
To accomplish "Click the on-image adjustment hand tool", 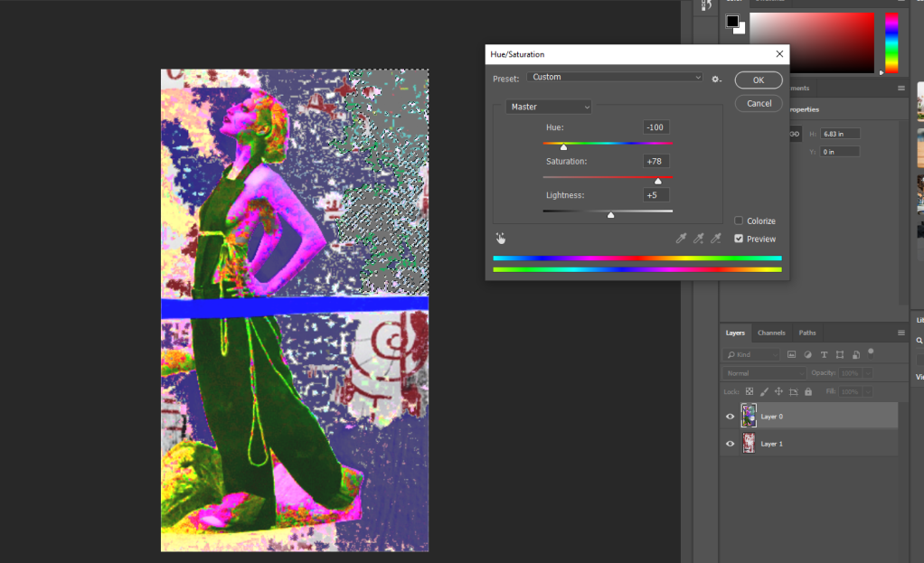I will [501, 239].
